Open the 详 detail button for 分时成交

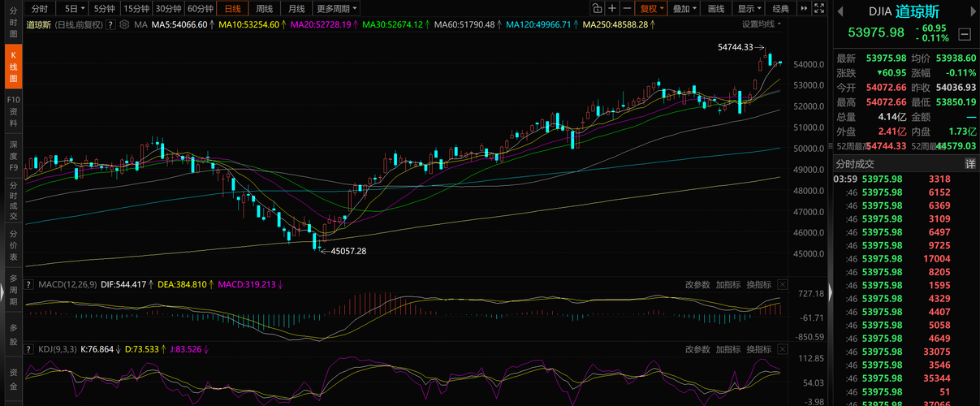tap(969, 163)
